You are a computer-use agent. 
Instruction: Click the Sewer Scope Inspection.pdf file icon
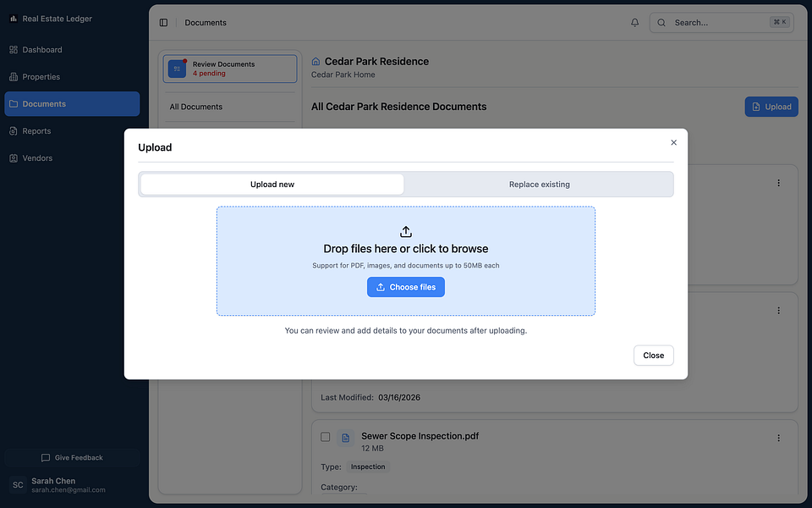(x=345, y=438)
